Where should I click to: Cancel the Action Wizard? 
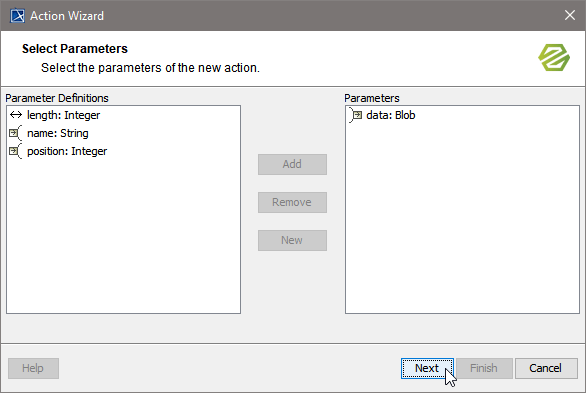coord(546,368)
